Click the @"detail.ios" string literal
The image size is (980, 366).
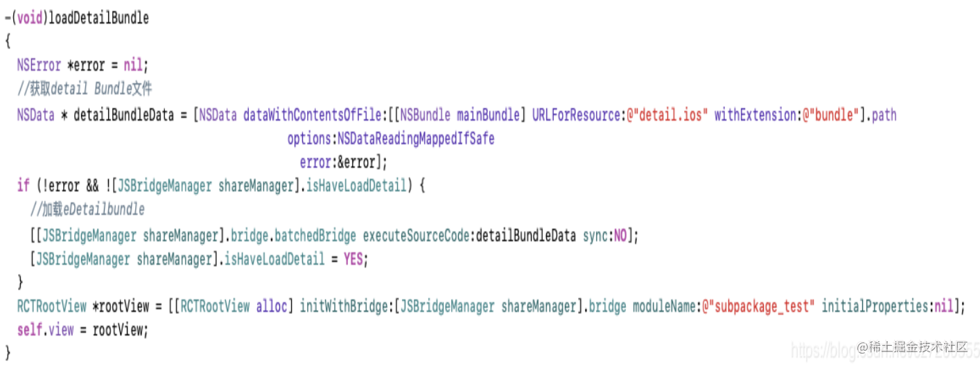tap(667, 114)
